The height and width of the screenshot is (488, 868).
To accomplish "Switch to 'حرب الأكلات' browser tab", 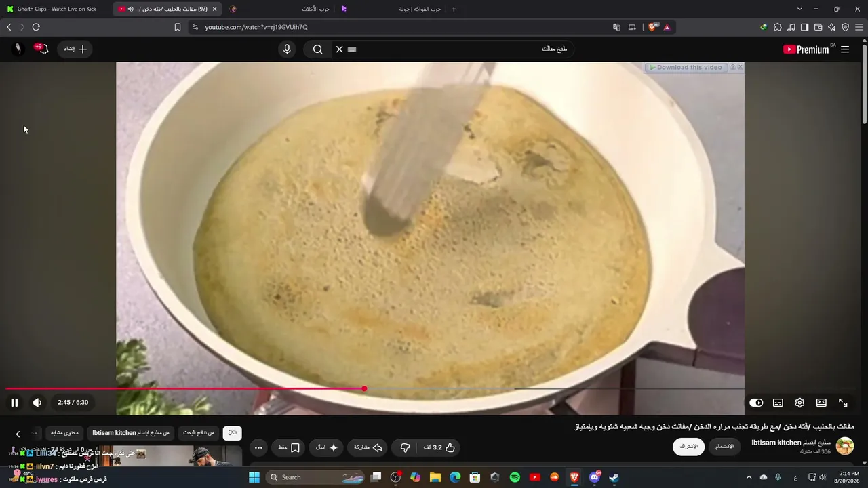I will 279,9.
